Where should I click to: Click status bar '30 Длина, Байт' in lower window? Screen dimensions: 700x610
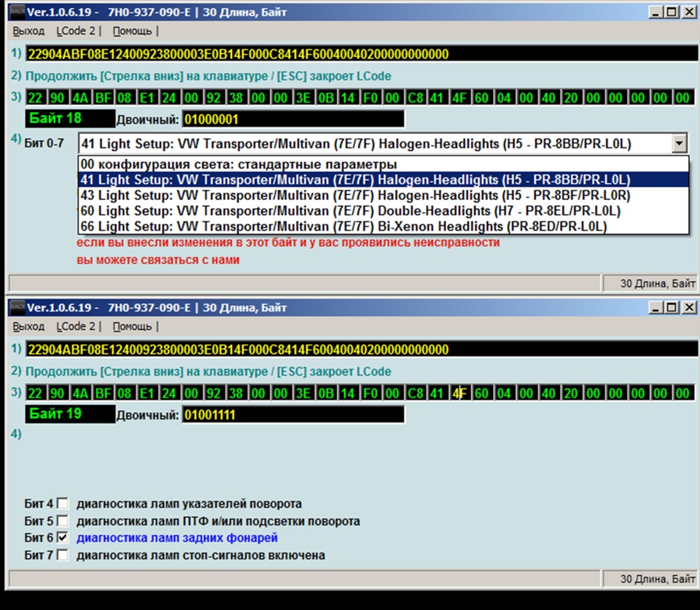tap(649, 579)
